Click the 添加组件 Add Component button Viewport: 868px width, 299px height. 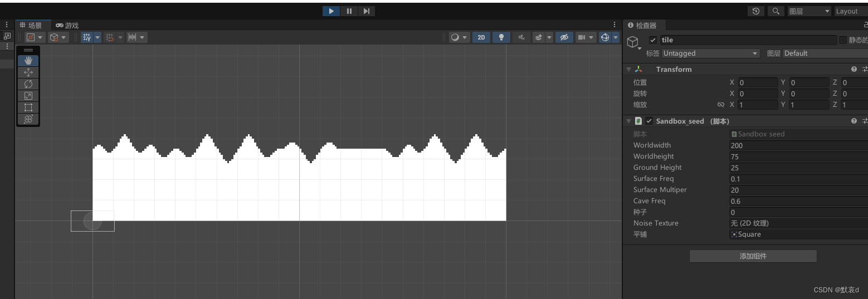click(x=753, y=256)
